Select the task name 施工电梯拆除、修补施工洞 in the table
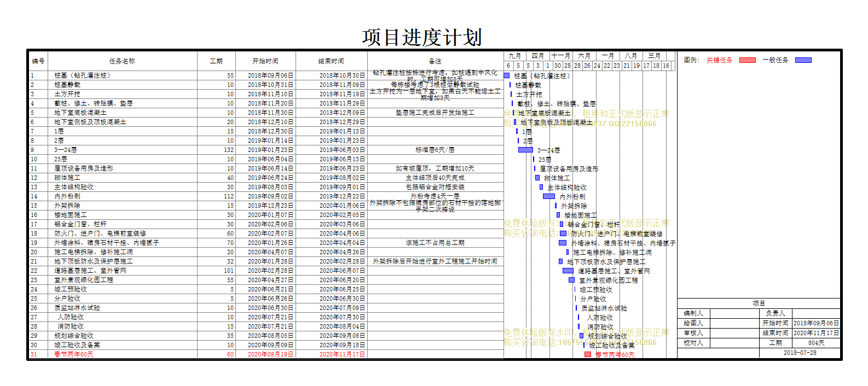 94,252
